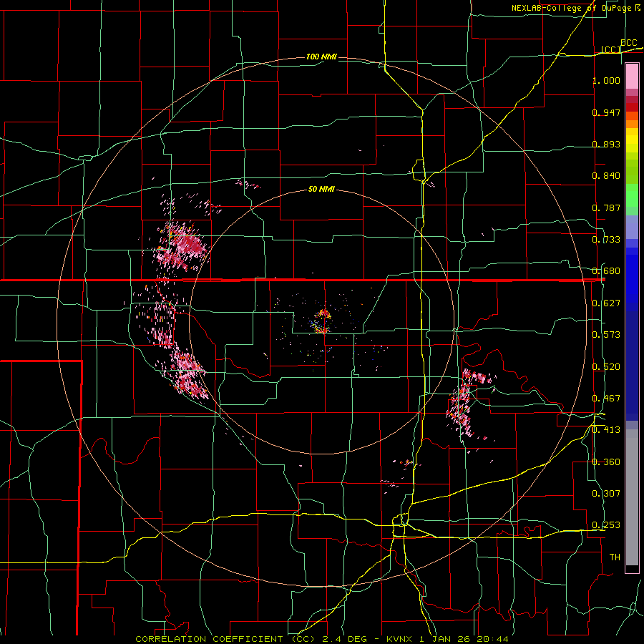Click the 0.787 scale value
This screenshot has width=644, height=644.
[x=606, y=208]
